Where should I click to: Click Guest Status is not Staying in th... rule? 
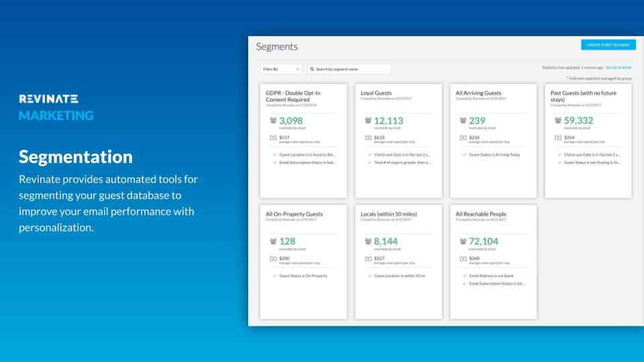(592, 162)
